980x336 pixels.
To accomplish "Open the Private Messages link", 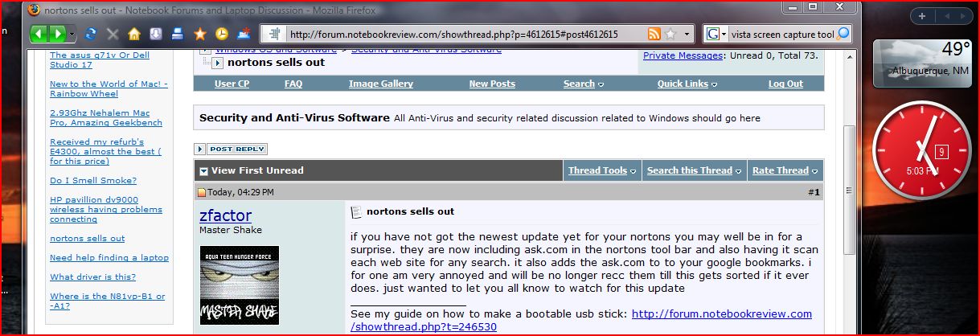I will pos(683,55).
